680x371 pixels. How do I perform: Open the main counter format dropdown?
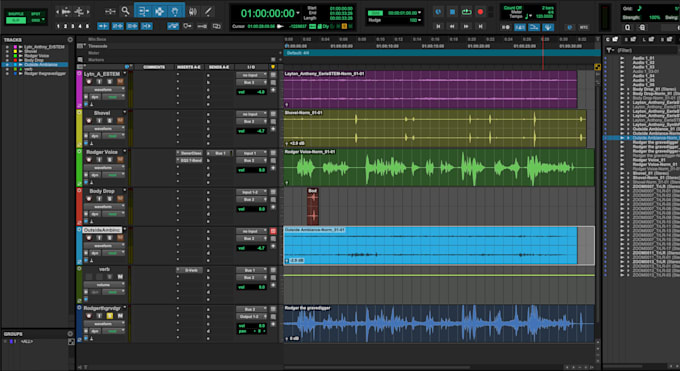298,13
